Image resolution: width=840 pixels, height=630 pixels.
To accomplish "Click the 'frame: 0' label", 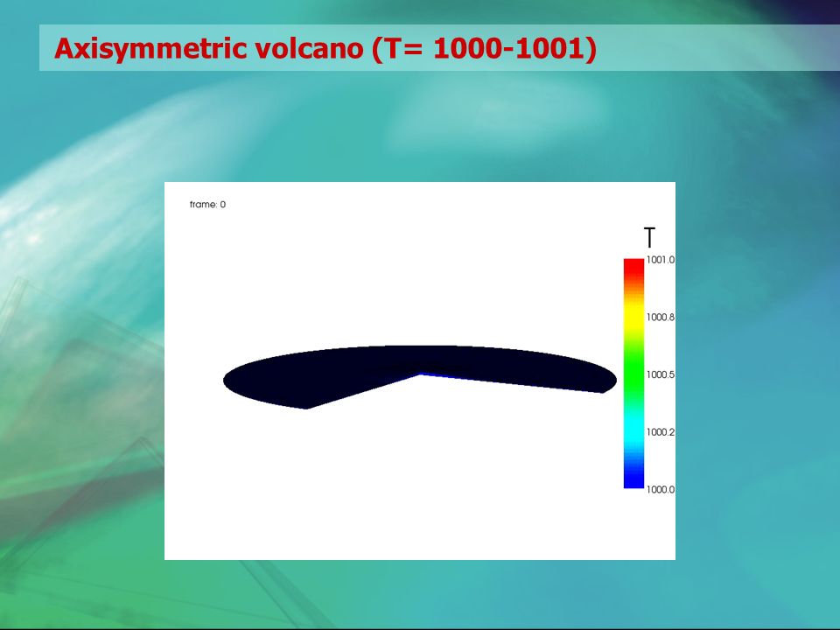I will tap(208, 205).
